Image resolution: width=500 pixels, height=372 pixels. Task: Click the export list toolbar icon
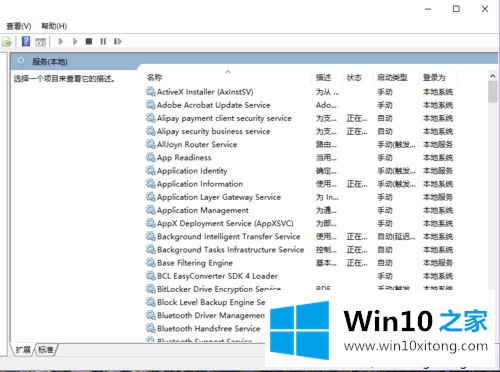(7, 42)
